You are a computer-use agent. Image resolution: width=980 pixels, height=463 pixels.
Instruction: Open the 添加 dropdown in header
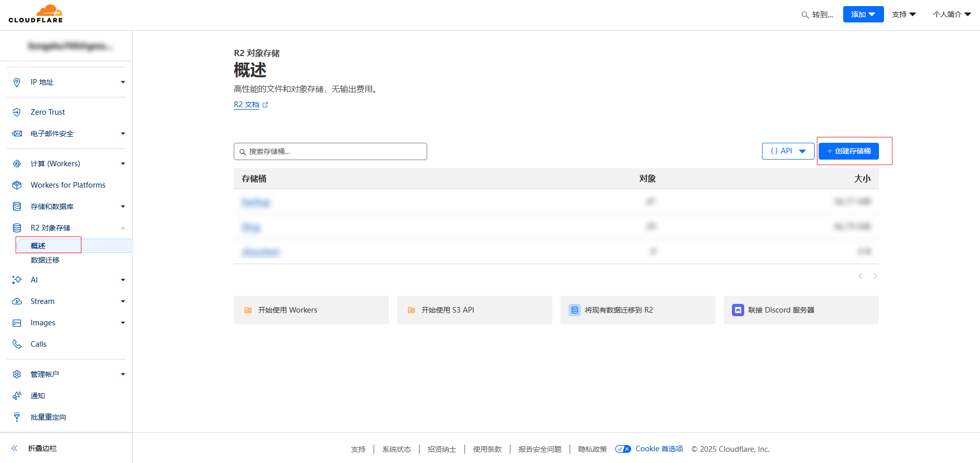click(863, 14)
